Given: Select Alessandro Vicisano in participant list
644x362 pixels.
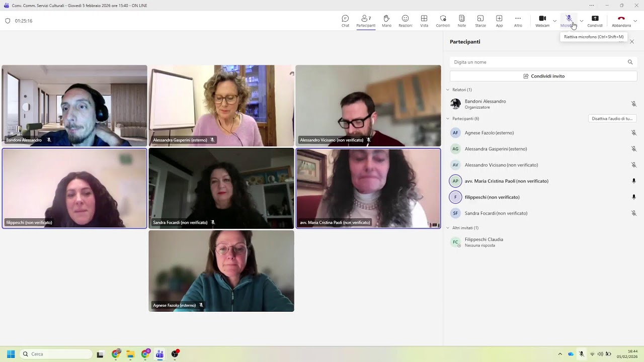Looking at the screenshot, I should [x=543, y=165].
